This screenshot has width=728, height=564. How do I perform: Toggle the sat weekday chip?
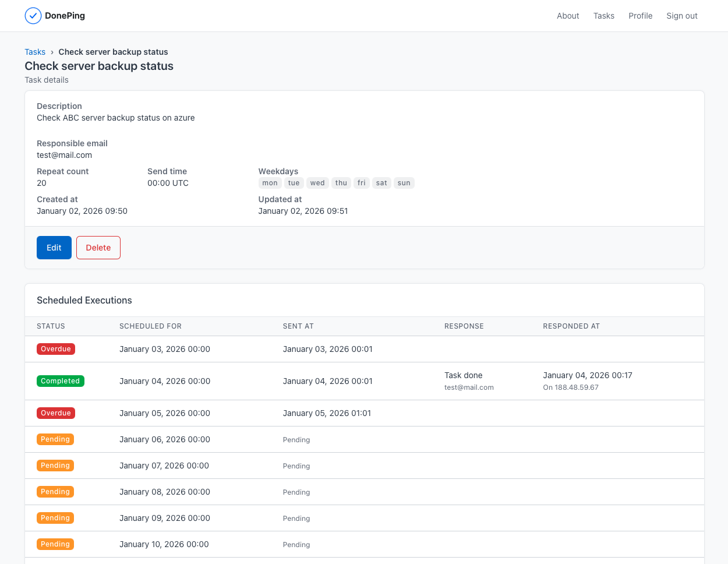point(381,182)
